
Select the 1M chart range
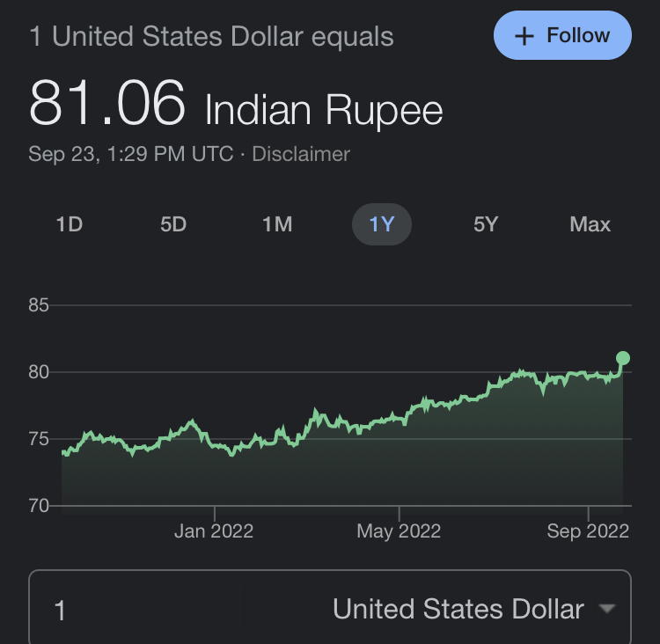277,224
